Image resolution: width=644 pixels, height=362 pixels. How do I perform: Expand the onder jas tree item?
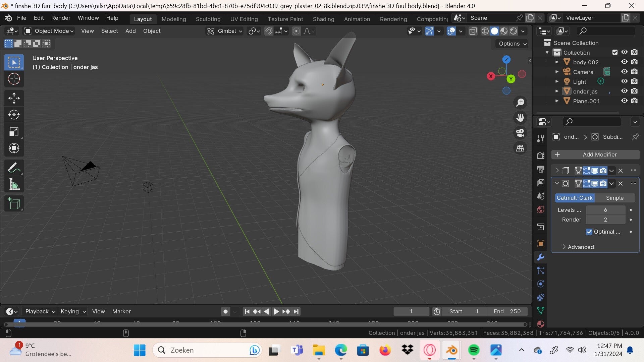point(557,91)
